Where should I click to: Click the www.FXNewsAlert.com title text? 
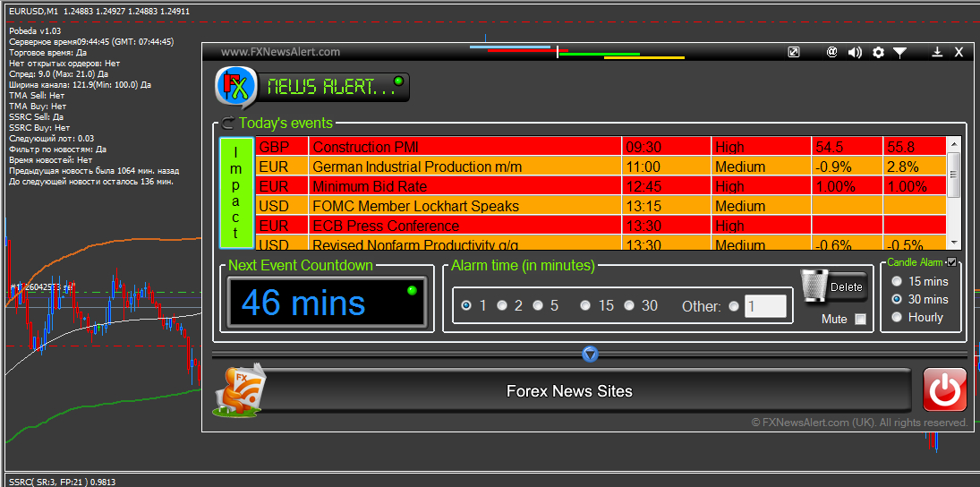281,52
